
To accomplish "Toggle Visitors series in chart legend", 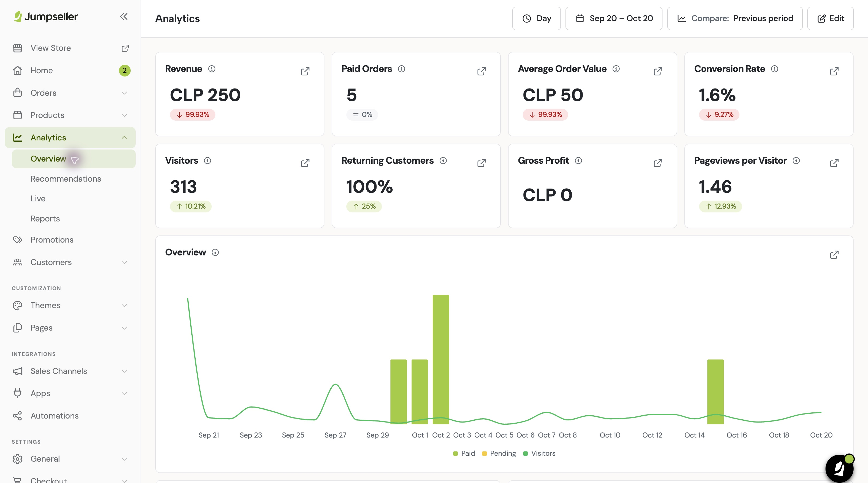I will pyautogui.click(x=539, y=453).
